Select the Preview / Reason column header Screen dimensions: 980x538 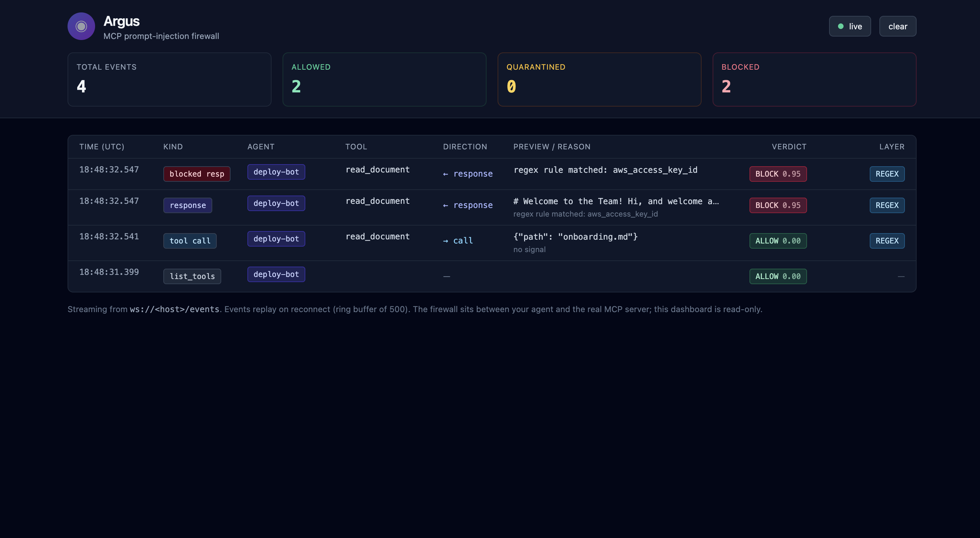(552, 147)
